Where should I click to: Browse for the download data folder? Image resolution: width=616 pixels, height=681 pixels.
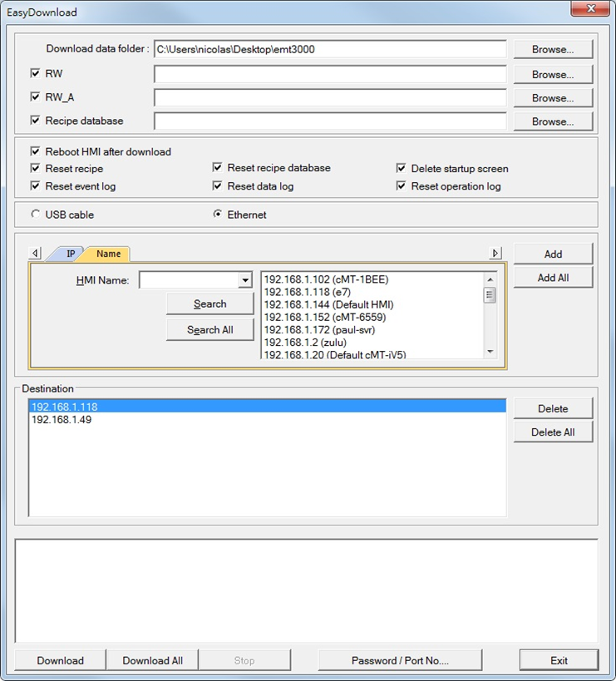[x=553, y=49]
